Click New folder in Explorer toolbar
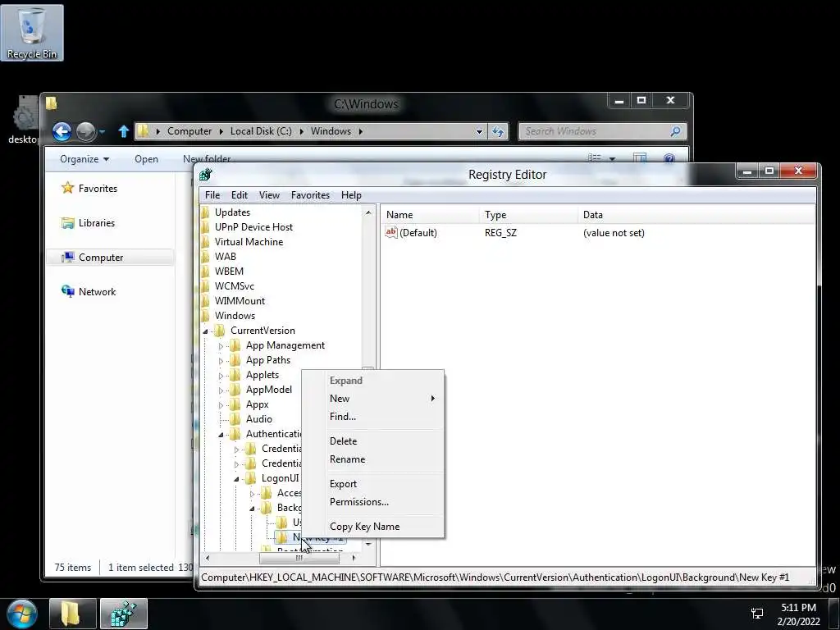 pos(207,159)
